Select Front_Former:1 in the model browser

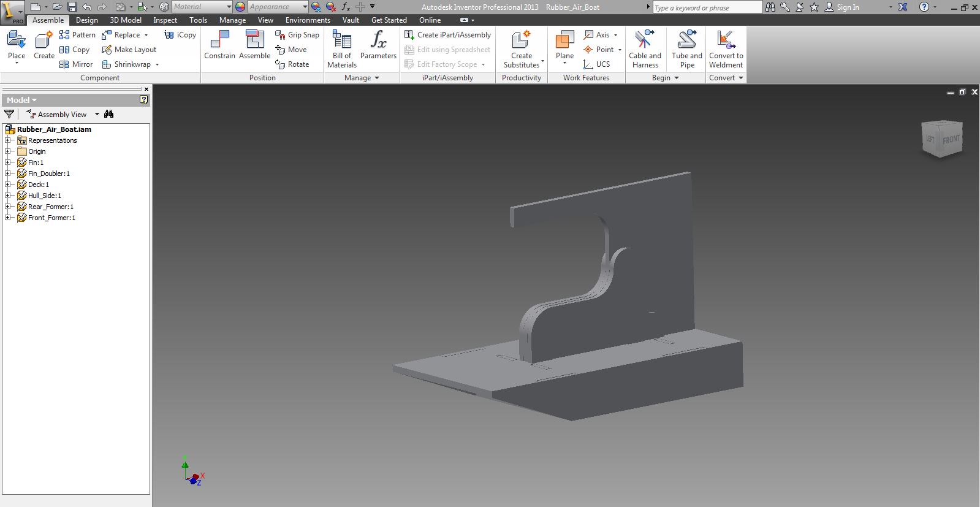(51, 218)
